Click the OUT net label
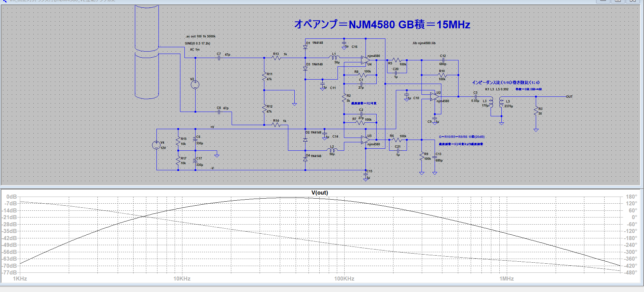Viewport: 644px width, 292px height. coord(569,97)
